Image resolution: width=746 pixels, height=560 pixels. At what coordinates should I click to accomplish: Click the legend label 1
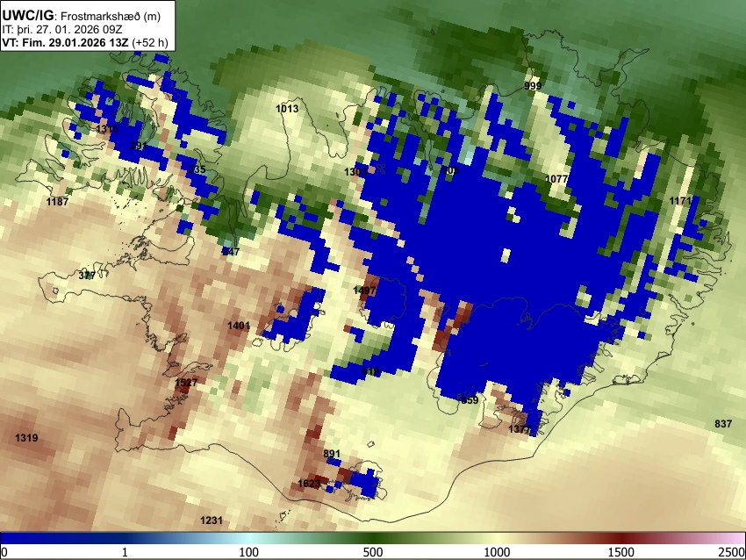[125, 552]
